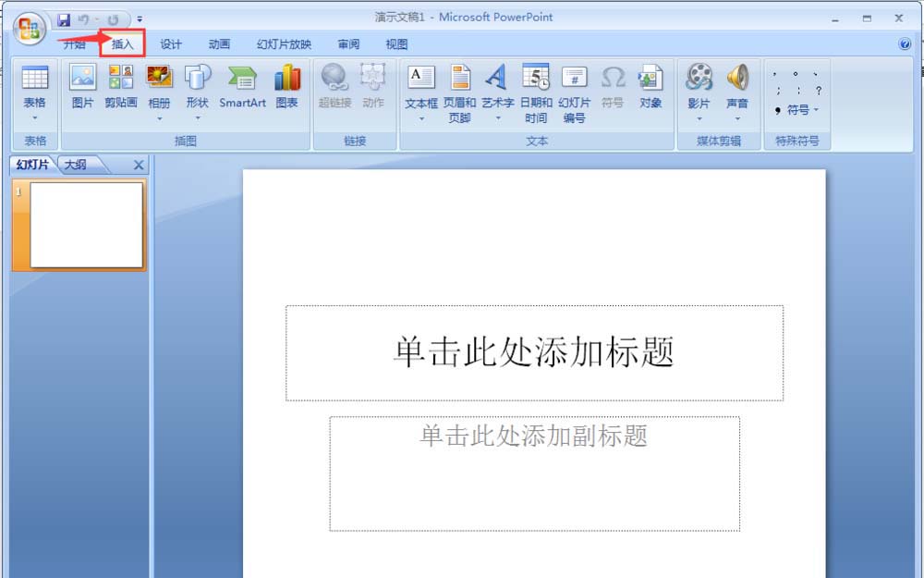924x578 pixels.
Task: Expand the arrow under 影片
Action: coord(699,119)
